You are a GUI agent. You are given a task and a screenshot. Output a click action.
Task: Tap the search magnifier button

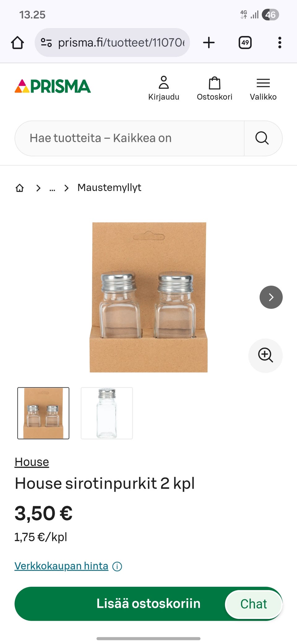(x=262, y=138)
